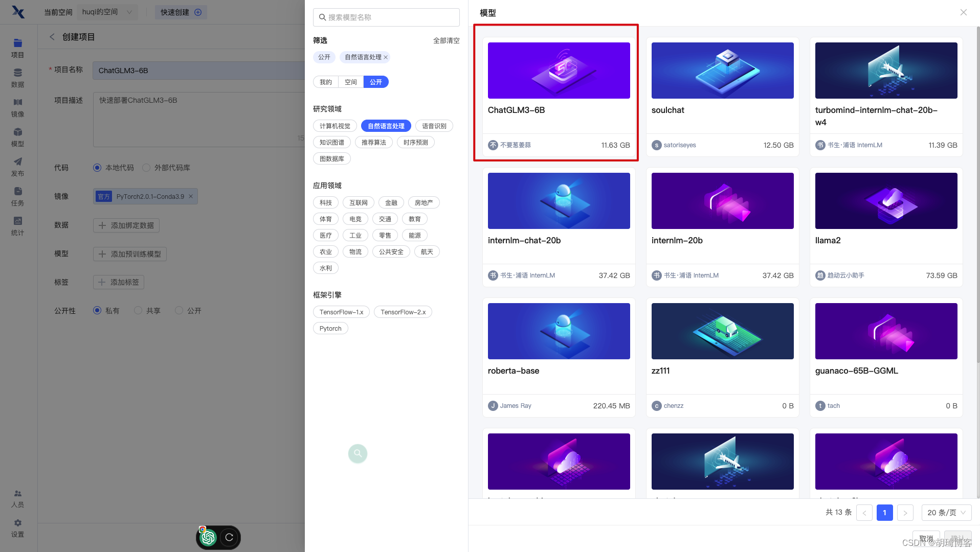
Task: Click the 添加预训练模型 button
Action: (130, 254)
